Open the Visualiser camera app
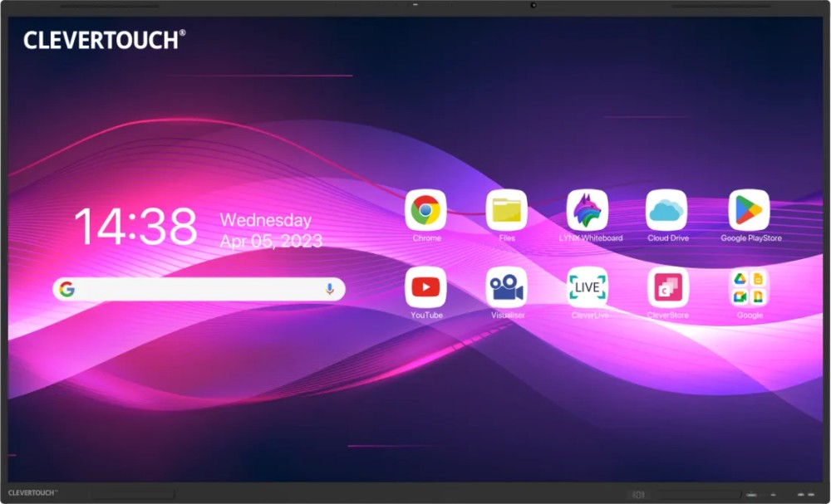831x504 pixels. (507, 287)
